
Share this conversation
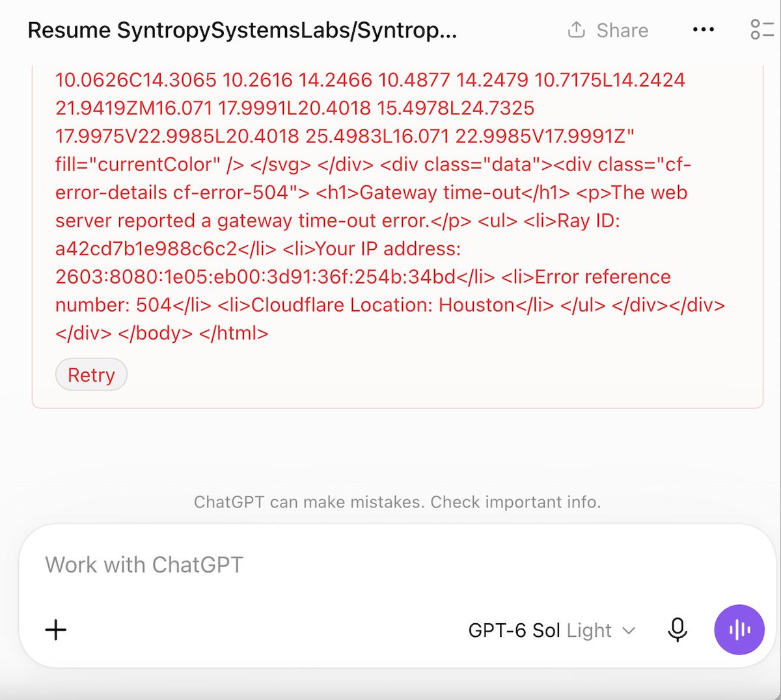(x=608, y=31)
